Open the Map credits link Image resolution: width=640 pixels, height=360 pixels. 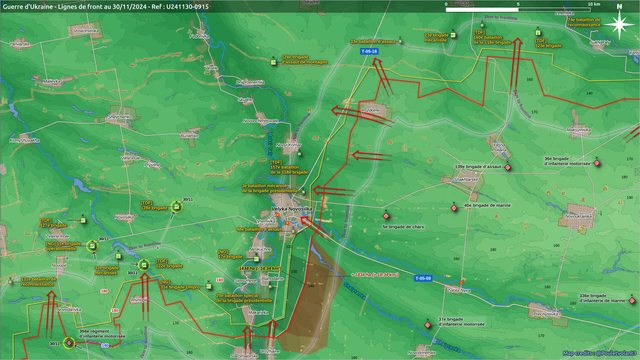click(600, 353)
